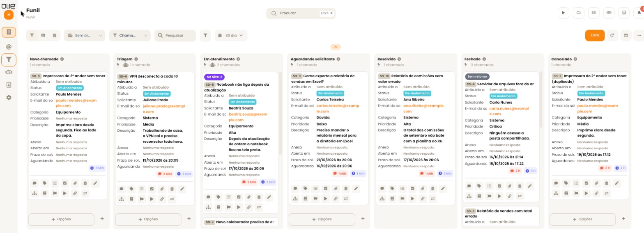Click the info icon beside Triagem
This screenshot has width=644, height=233.
pos(136,59)
